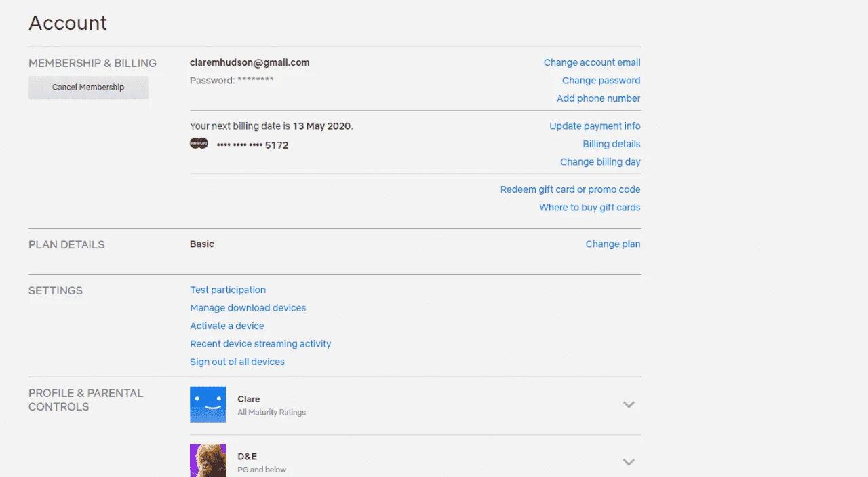Click the masked Password text
Image resolution: width=868 pixels, height=477 pixels.
click(232, 81)
